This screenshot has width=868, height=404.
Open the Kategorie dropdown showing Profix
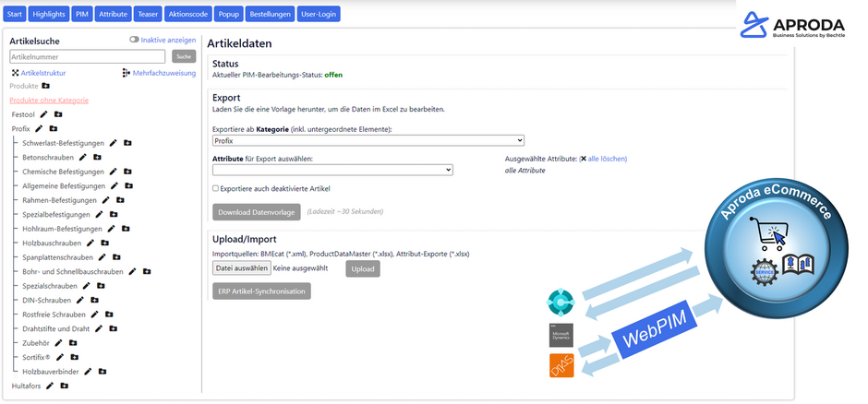coord(368,141)
